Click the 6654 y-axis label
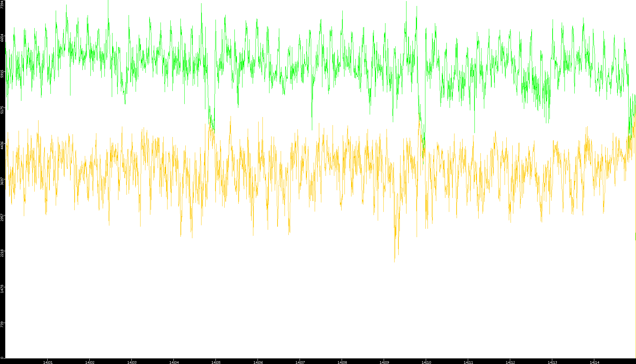636x364 pixels. pos(2,38)
